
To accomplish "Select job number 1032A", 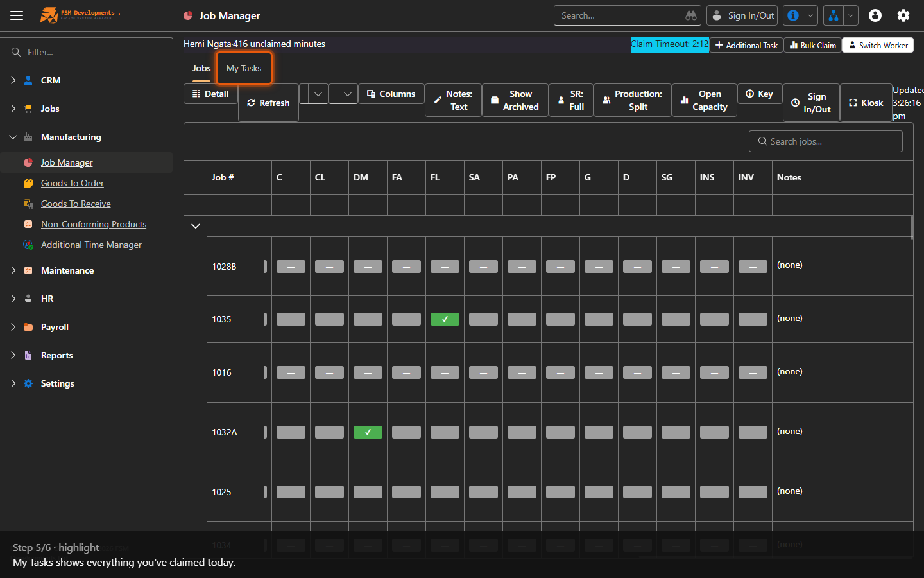I will pos(225,432).
